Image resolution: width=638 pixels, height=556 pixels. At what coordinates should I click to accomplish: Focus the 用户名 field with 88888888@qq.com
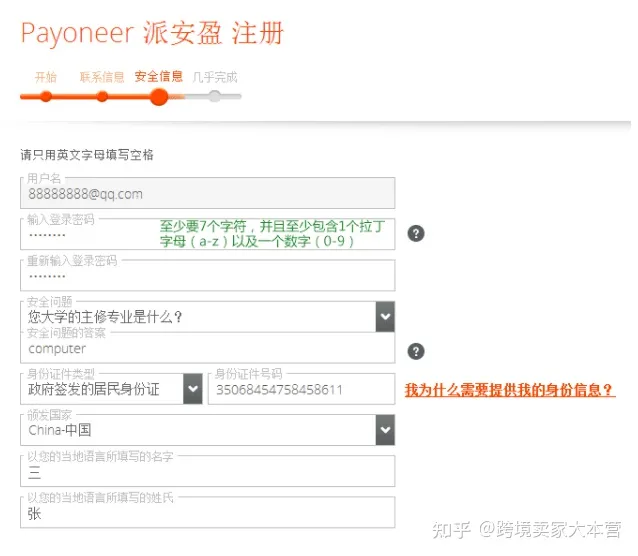tap(208, 193)
